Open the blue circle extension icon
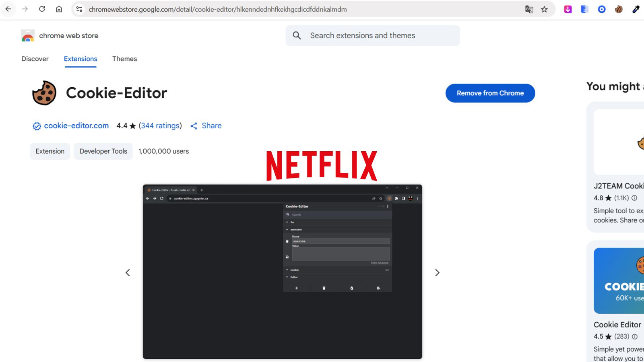This screenshot has width=644, height=362. tap(602, 9)
